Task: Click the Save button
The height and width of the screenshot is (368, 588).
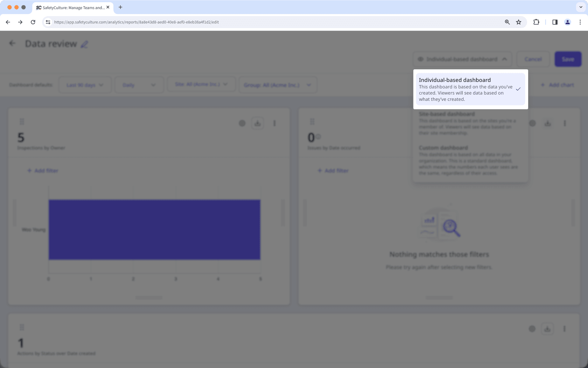Action: click(568, 59)
